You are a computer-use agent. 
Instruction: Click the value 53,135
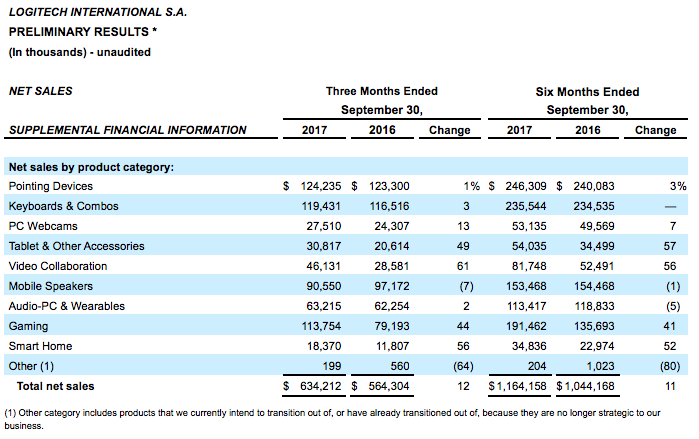point(529,226)
